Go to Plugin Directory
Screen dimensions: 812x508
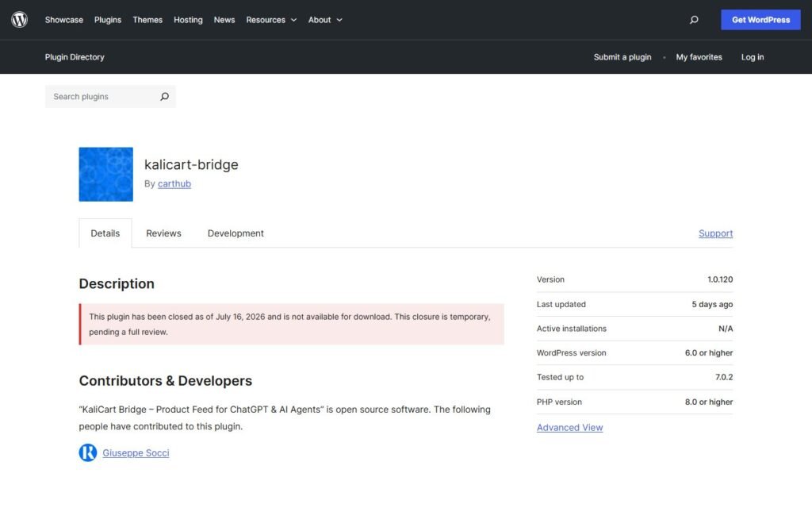click(75, 57)
